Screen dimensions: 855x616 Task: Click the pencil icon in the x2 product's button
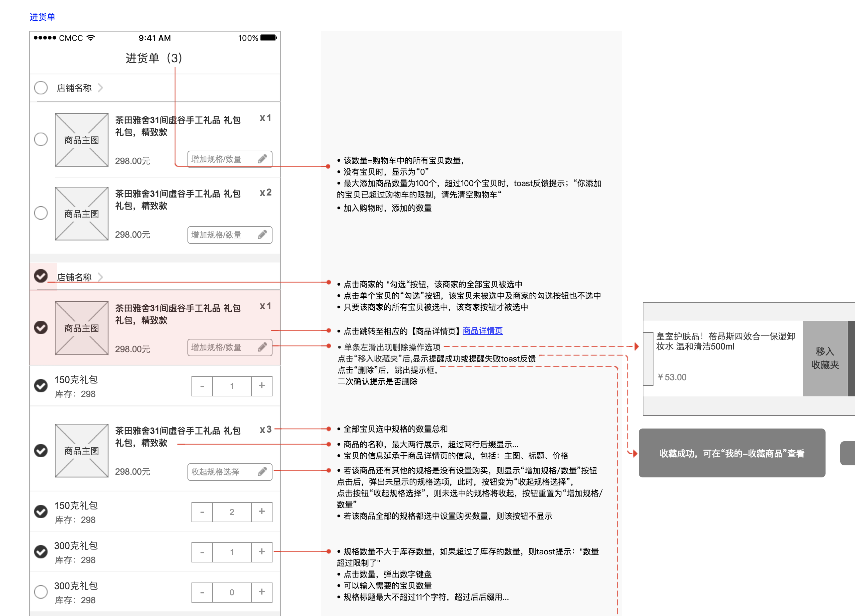pos(262,234)
